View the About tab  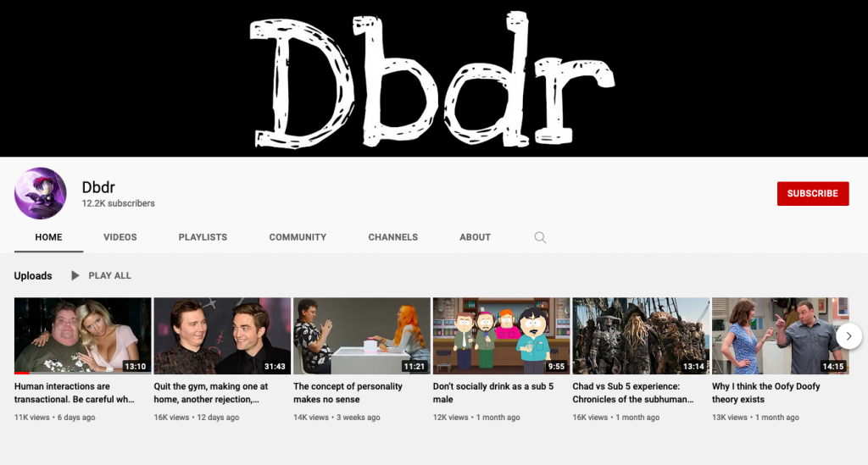pyautogui.click(x=475, y=237)
